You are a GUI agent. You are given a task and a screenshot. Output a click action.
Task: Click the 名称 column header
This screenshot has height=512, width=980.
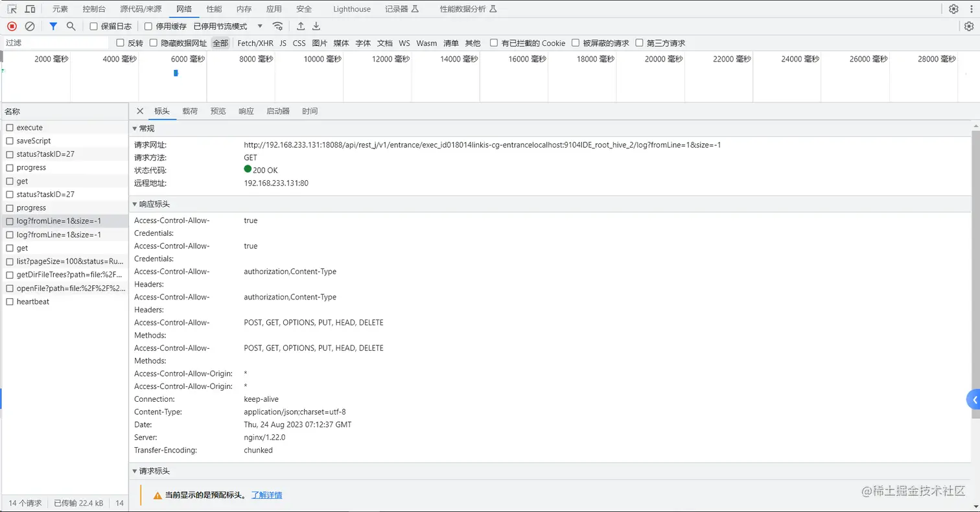tap(64, 111)
